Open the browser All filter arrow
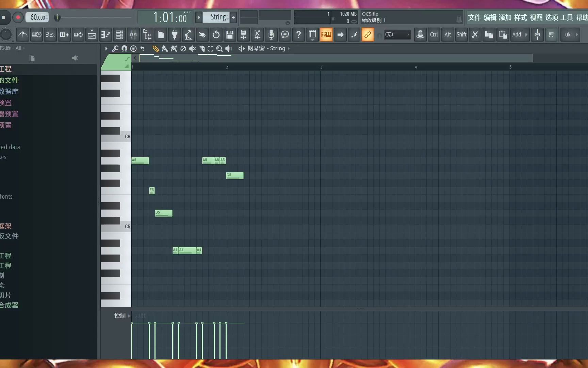The image size is (588, 368). tap(24, 48)
